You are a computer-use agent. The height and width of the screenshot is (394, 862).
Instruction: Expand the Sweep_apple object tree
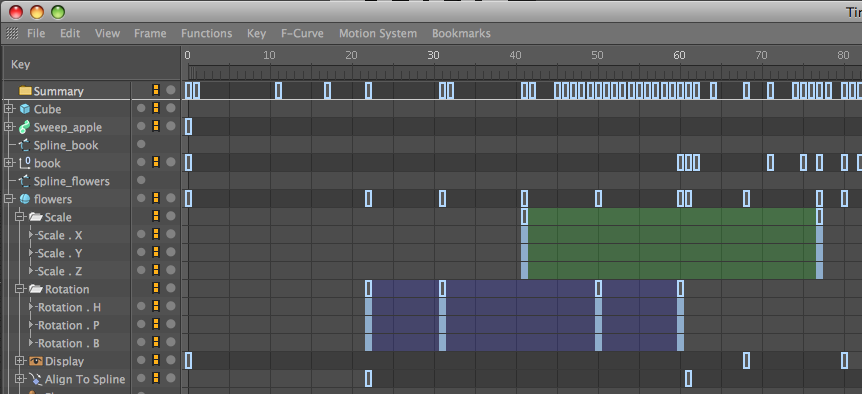[9, 127]
